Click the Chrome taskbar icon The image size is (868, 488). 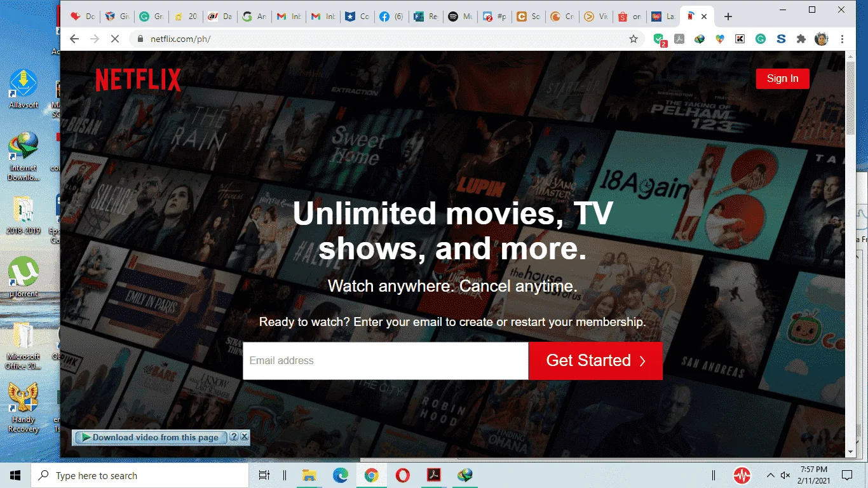point(371,475)
